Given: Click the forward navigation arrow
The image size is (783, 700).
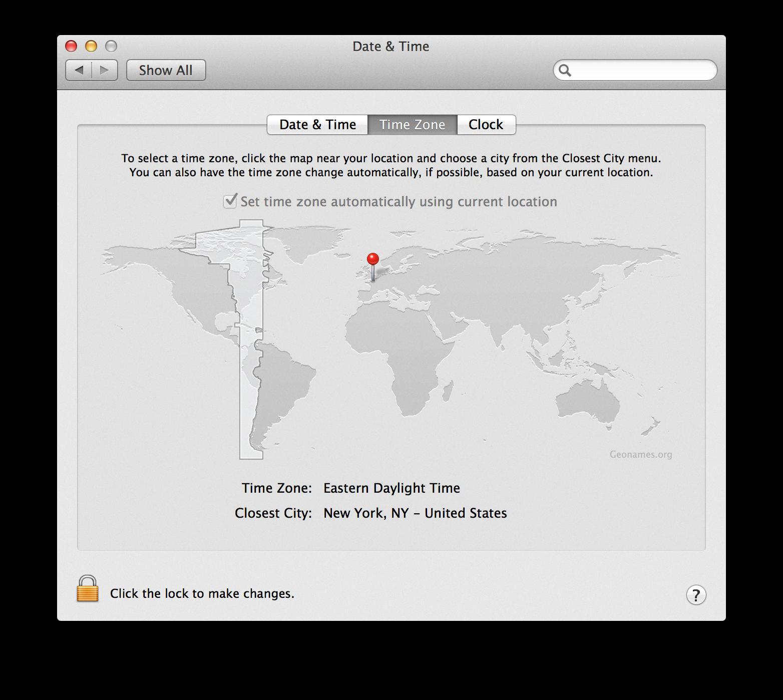Looking at the screenshot, I should click(103, 70).
